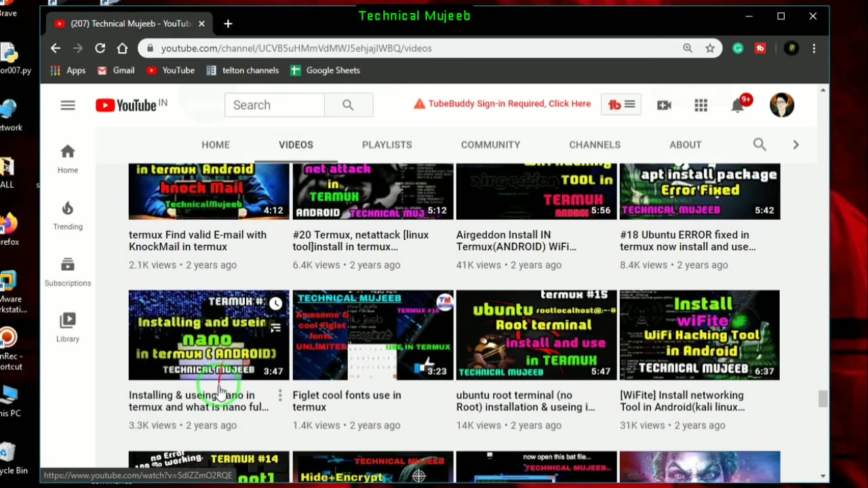Open the nano in termux video thumbnail

(209, 335)
